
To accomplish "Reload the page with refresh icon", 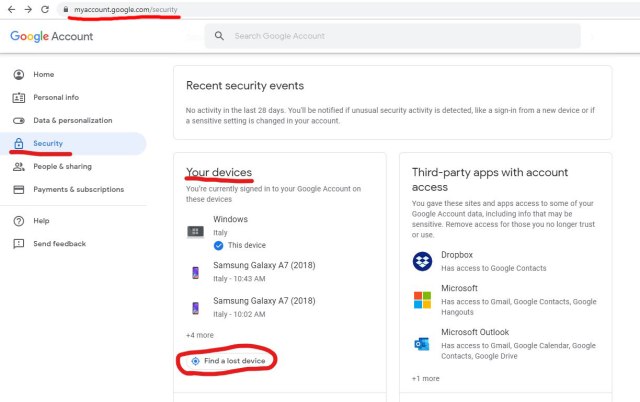I will tap(45, 9).
